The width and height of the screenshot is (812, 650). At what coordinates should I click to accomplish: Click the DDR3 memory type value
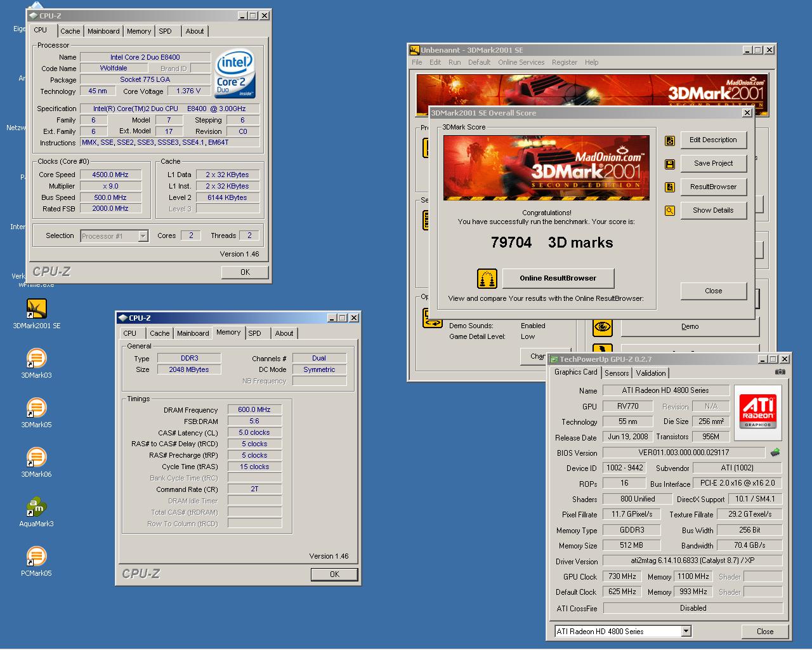(189, 359)
